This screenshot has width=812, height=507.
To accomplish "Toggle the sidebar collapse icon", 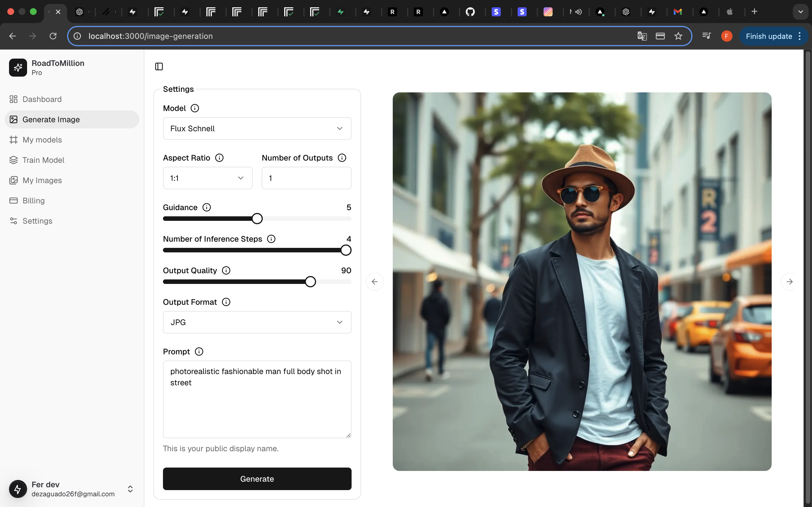I will click(159, 66).
